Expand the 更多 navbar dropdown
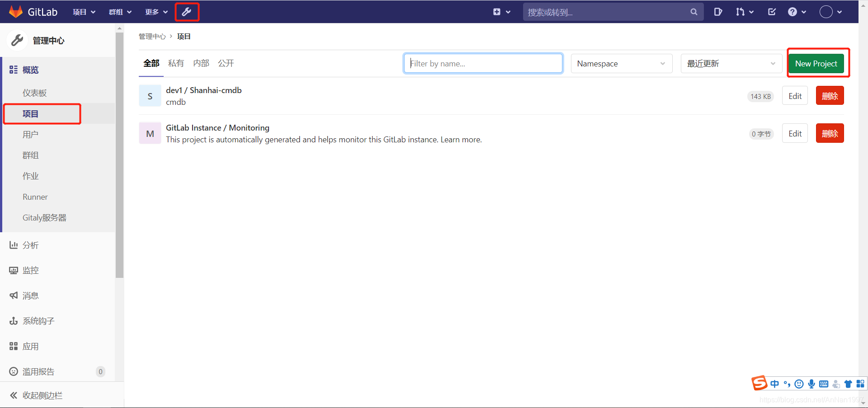 click(156, 12)
